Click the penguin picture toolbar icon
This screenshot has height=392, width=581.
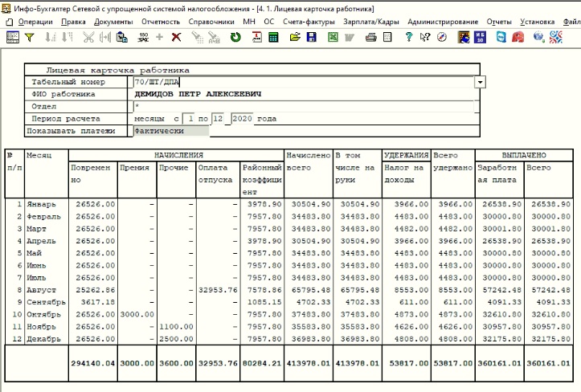[464, 37]
